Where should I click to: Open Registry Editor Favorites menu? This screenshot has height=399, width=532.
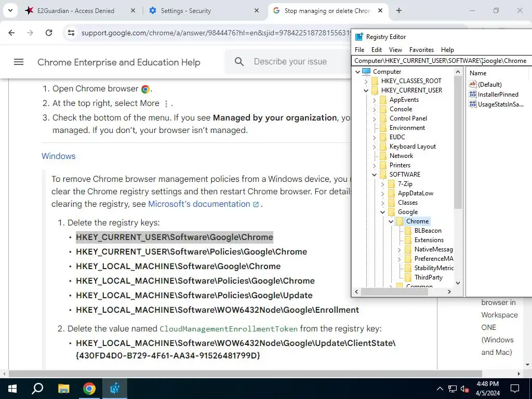(421, 49)
